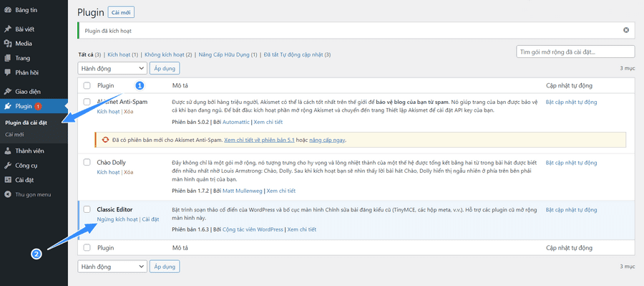Click Cộng tác viên WordPress link
The image size is (644, 286).
point(253,229)
